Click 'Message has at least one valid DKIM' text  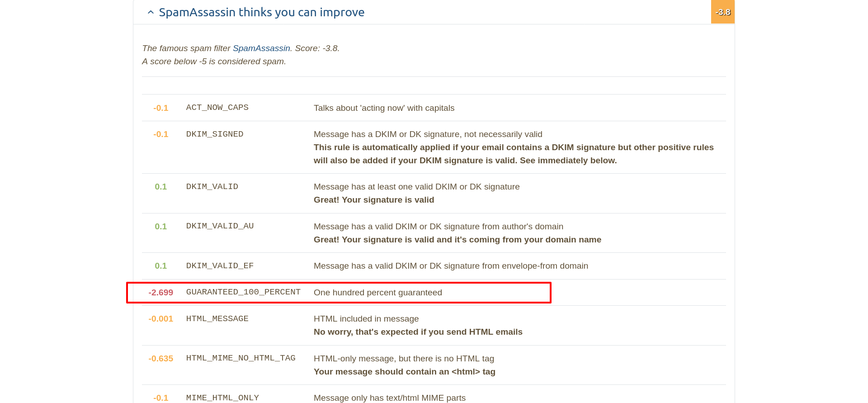[416, 187]
